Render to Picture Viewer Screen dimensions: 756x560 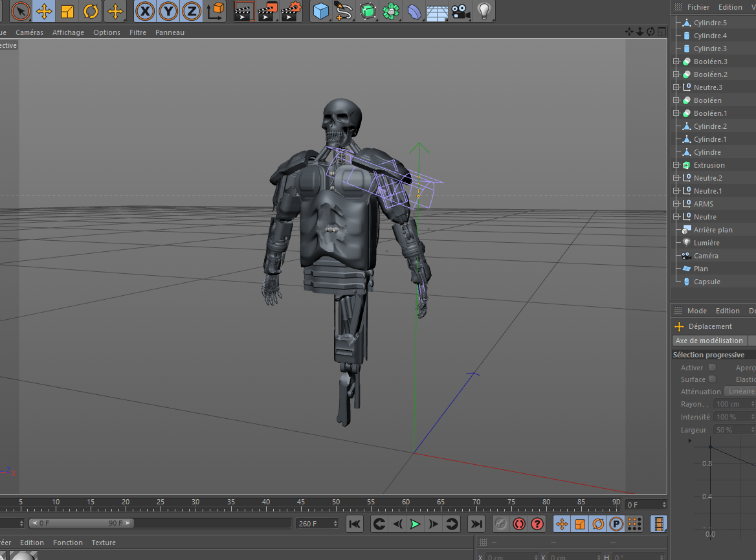point(267,11)
